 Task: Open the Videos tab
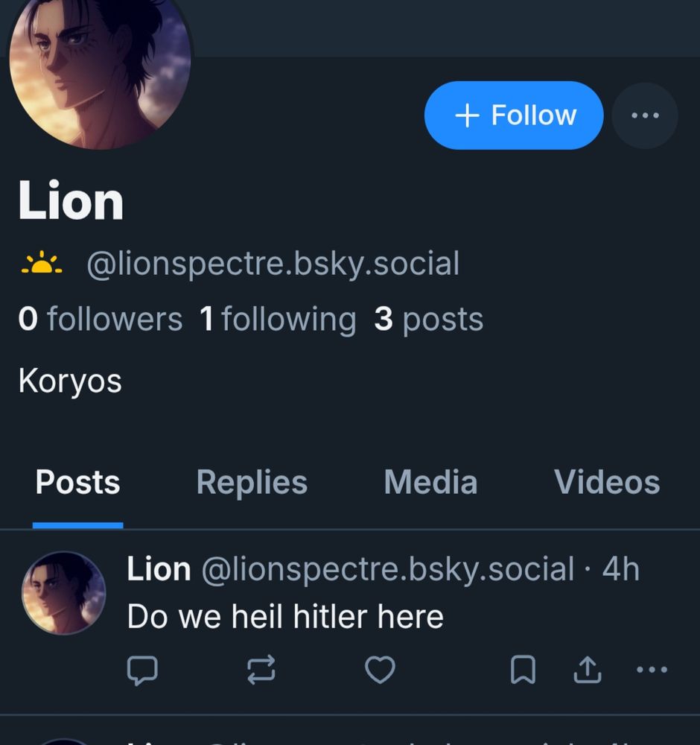pyautogui.click(x=607, y=482)
